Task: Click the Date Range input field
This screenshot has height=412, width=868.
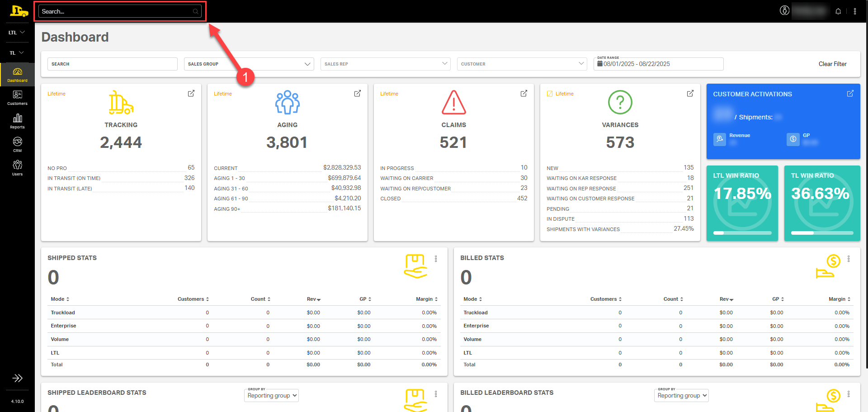Action: click(659, 64)
